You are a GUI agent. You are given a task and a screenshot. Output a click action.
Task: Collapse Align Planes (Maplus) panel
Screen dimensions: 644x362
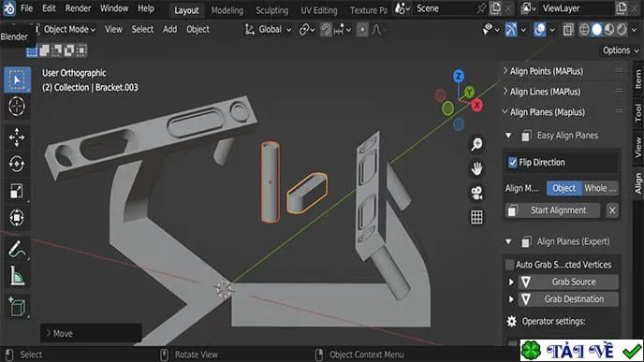pyautogui.click(x=547, y=112)
